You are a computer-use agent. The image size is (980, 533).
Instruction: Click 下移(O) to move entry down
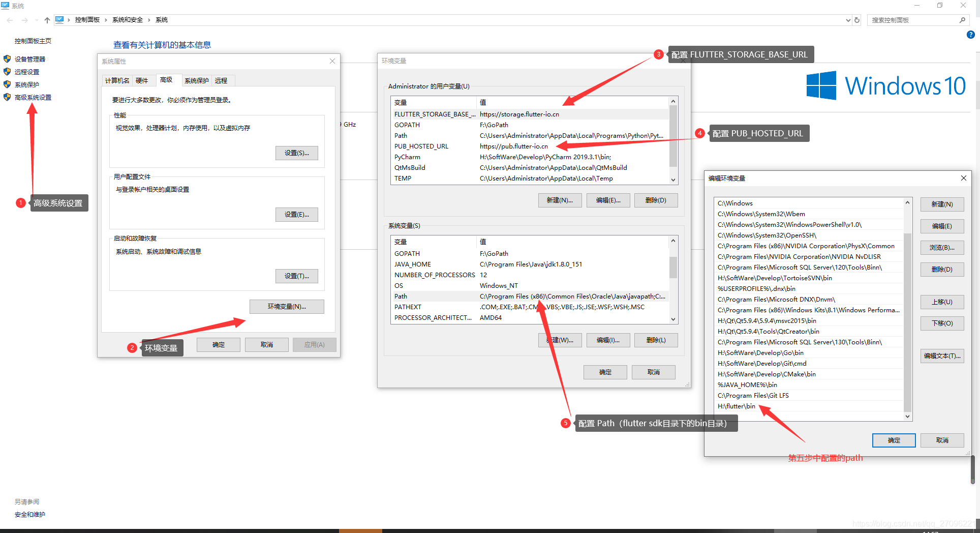coord(942,323)
